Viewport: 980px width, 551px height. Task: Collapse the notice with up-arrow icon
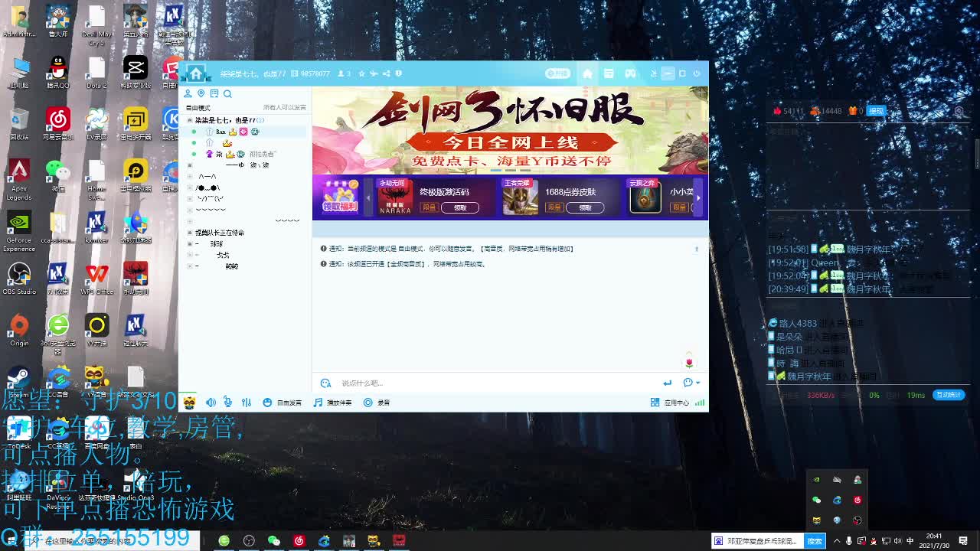click(696, 249)
